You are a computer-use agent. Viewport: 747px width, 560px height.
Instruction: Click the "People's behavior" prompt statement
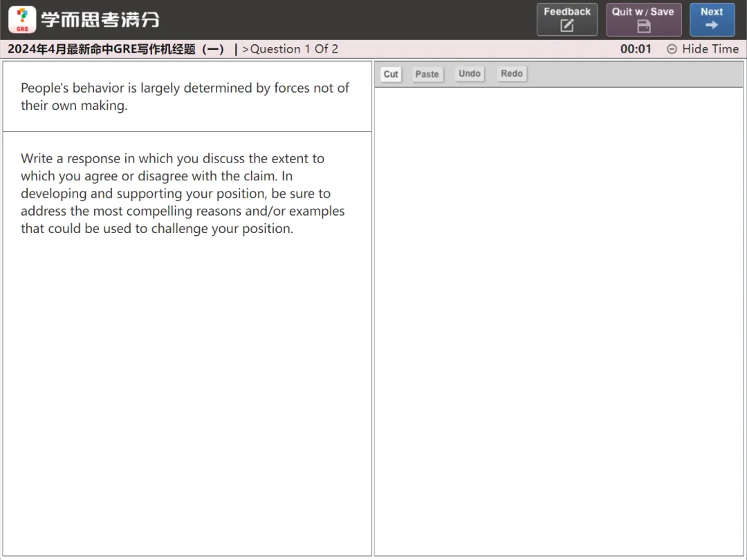[185, 97]
